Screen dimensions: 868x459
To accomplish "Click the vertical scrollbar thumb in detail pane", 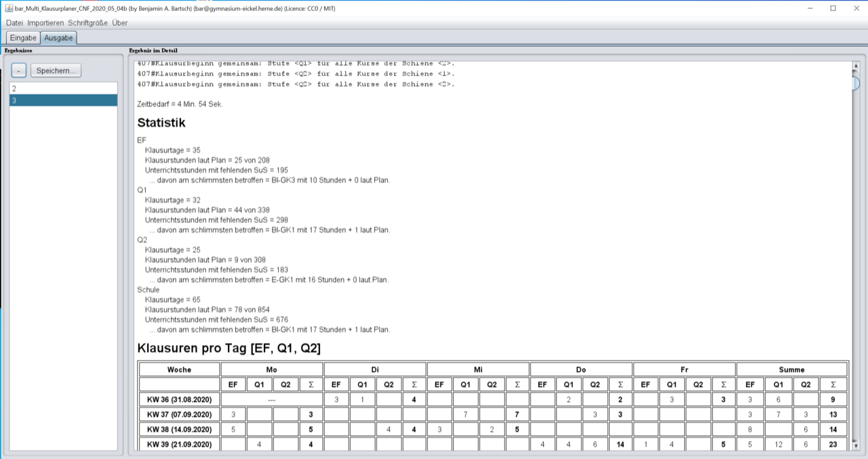I will (856, 83).
